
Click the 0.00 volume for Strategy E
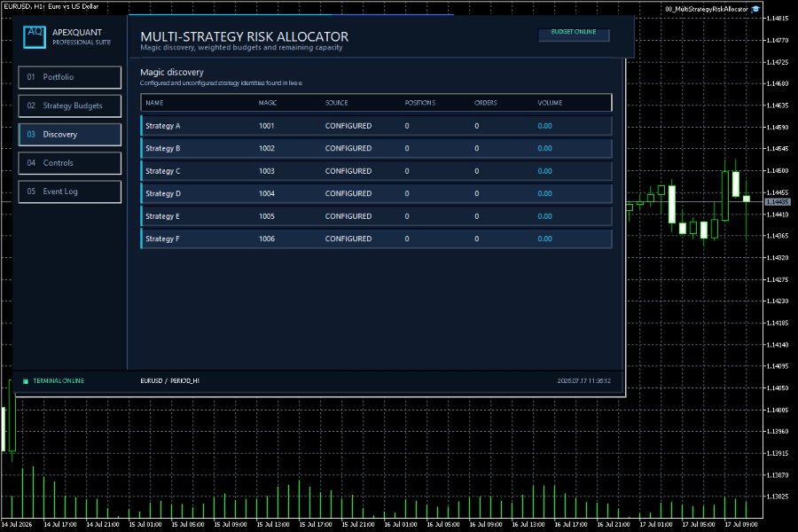tap(544, 216)
